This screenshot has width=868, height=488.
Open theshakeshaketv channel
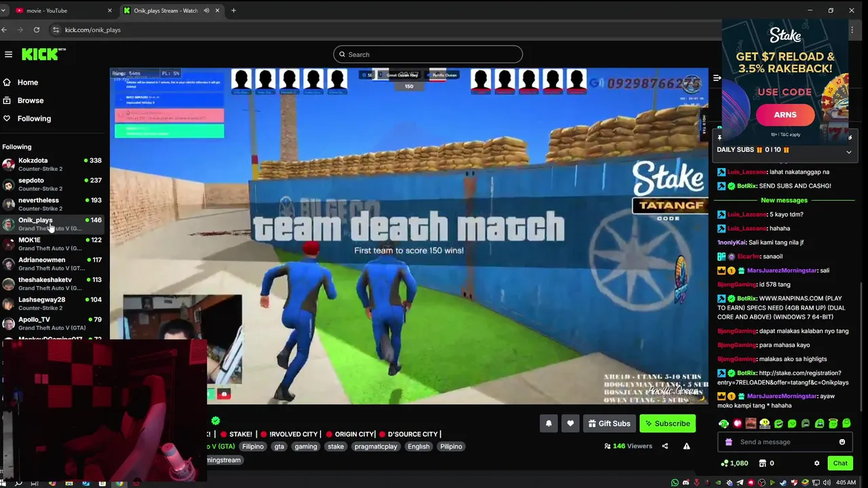tap(53, 283)
